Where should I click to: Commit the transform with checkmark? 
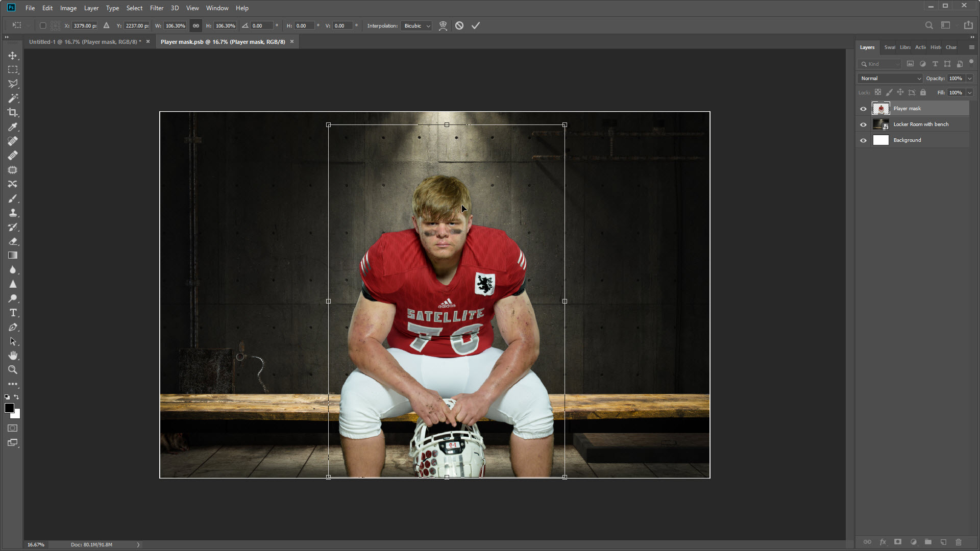(475, 26)
